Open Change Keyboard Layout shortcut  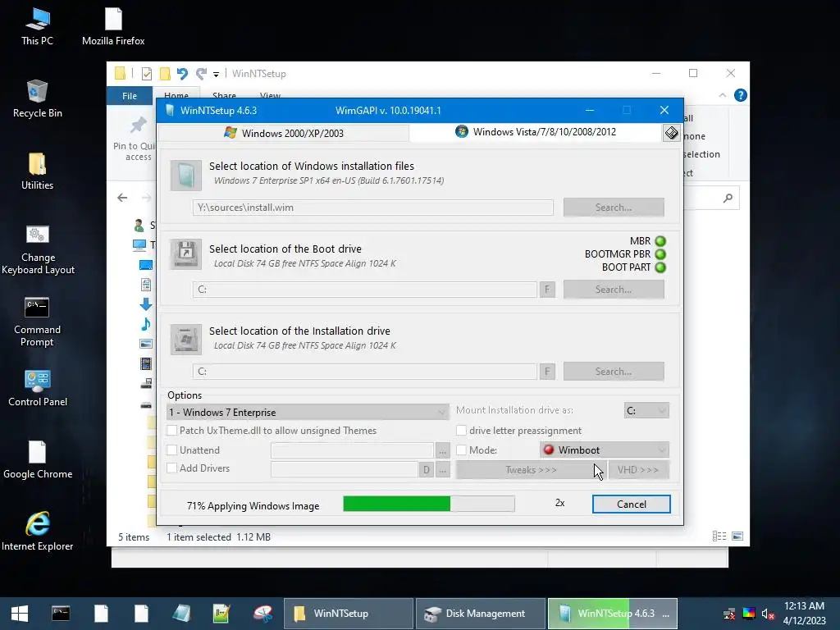click(x=37, y=249)
